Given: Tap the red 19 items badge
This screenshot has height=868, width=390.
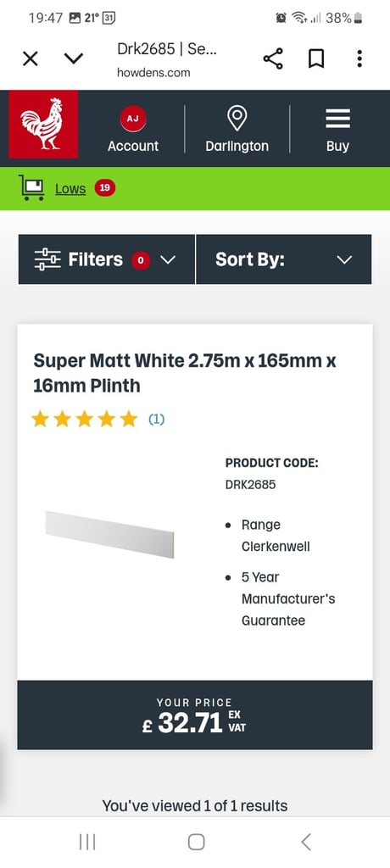Looking at the screenshot, I should pyautogui.click(x=104, y=187).
